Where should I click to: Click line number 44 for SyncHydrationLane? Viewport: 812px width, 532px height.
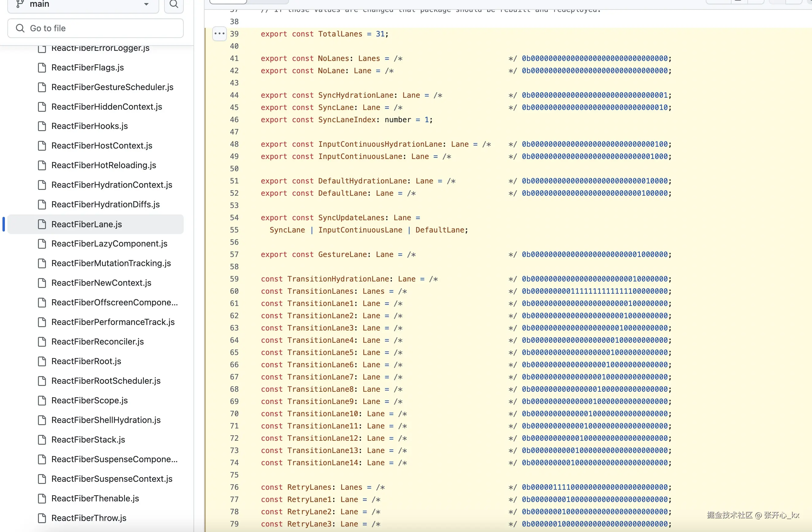[234, 95]
